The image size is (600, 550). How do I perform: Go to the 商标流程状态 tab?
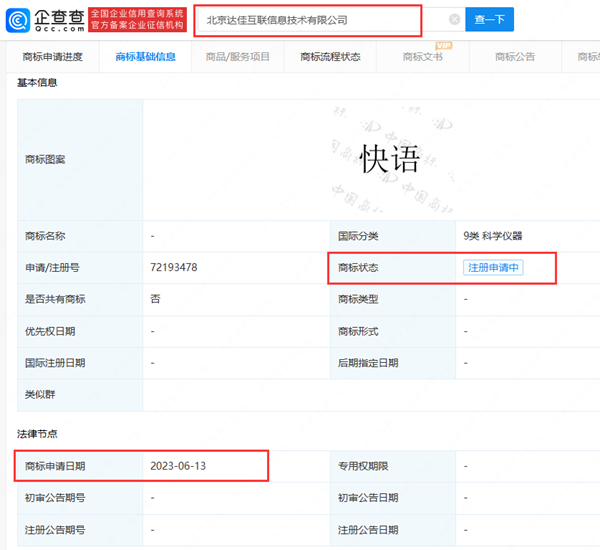coord(330,57)
